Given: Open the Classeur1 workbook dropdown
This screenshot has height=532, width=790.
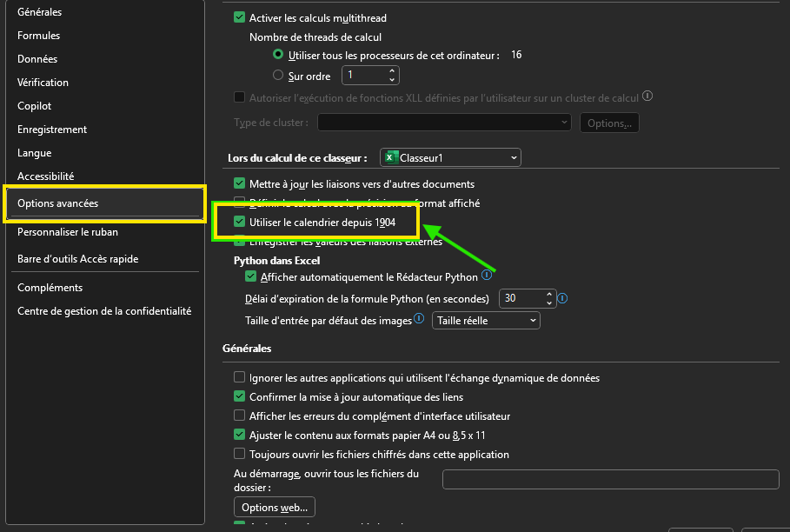Looking at the screenshot, I should coord(450,157).
